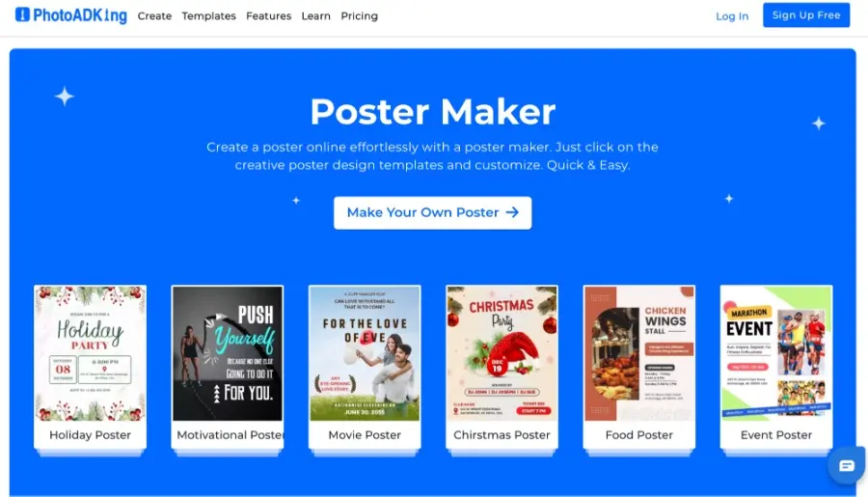Click Make Your Own Poster button
This screenshot has height=497, width=868.
tap(432, 212)
